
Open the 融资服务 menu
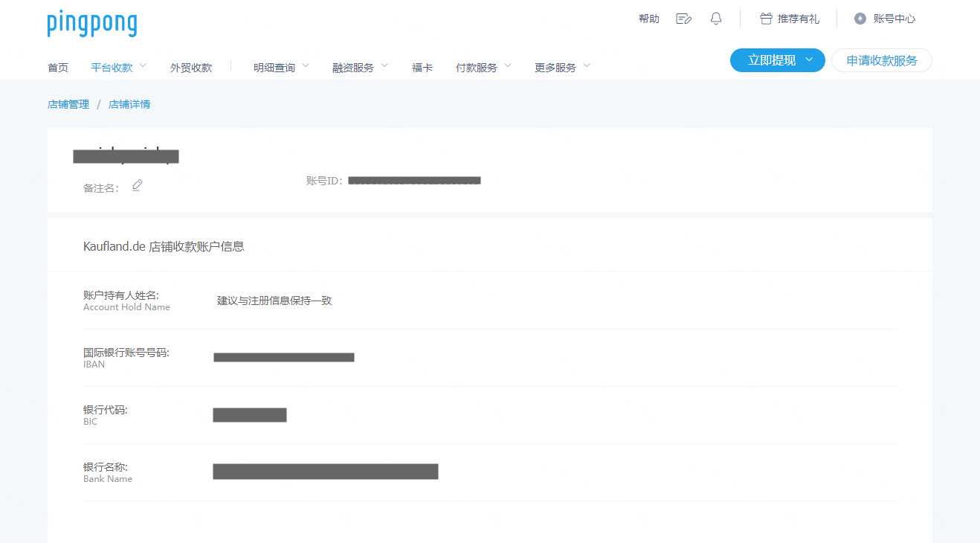(x=353, y=68)
